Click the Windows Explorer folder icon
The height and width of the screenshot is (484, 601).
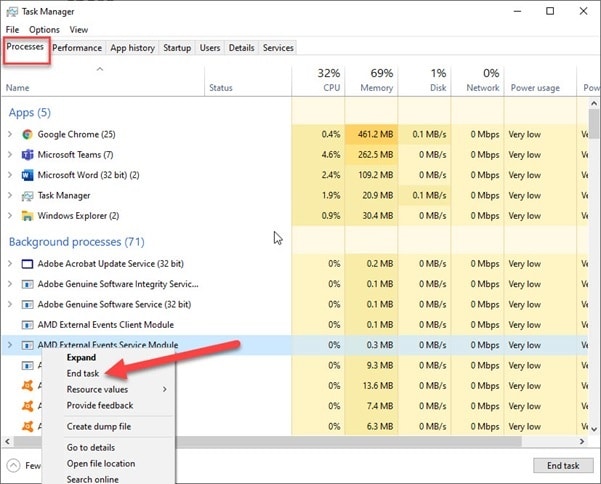pyautogui.click(x=27, y=216)
